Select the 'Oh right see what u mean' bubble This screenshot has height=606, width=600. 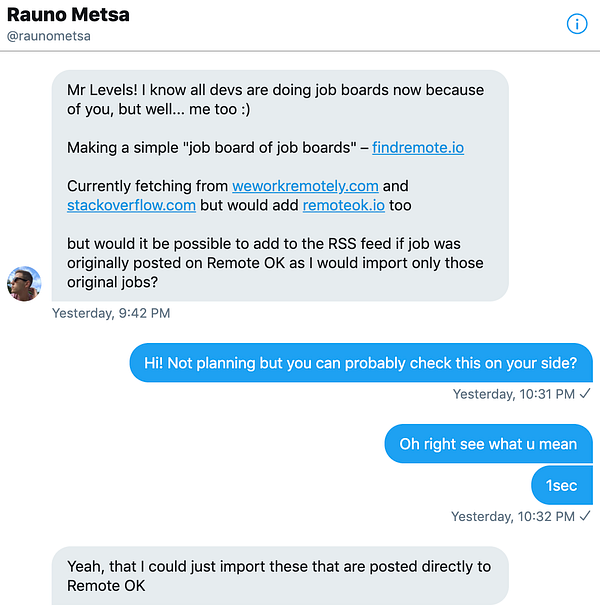click(x=488, y=443)
